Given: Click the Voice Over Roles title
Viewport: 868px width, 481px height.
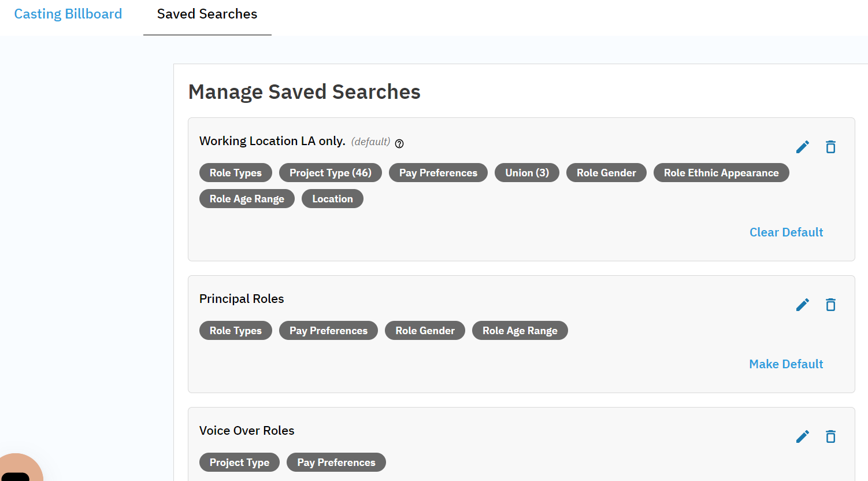Looking at the screenshot, I should point(247,431).
